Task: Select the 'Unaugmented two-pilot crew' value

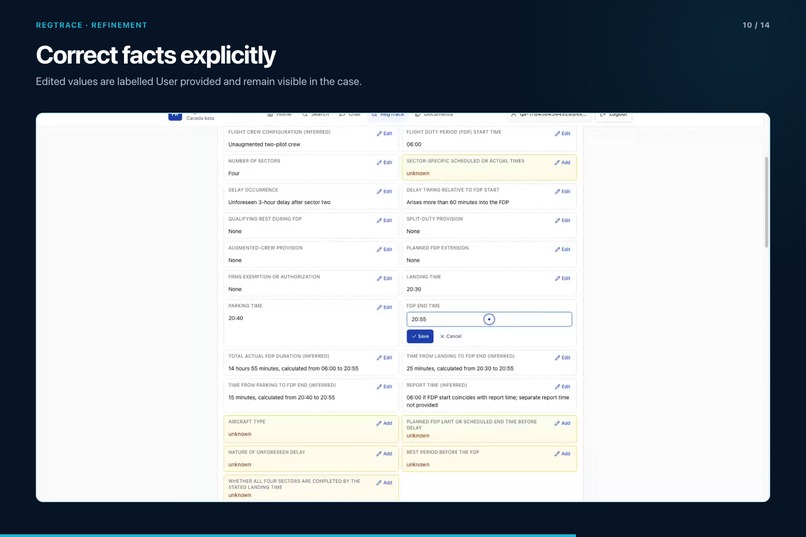Action: 264,144
